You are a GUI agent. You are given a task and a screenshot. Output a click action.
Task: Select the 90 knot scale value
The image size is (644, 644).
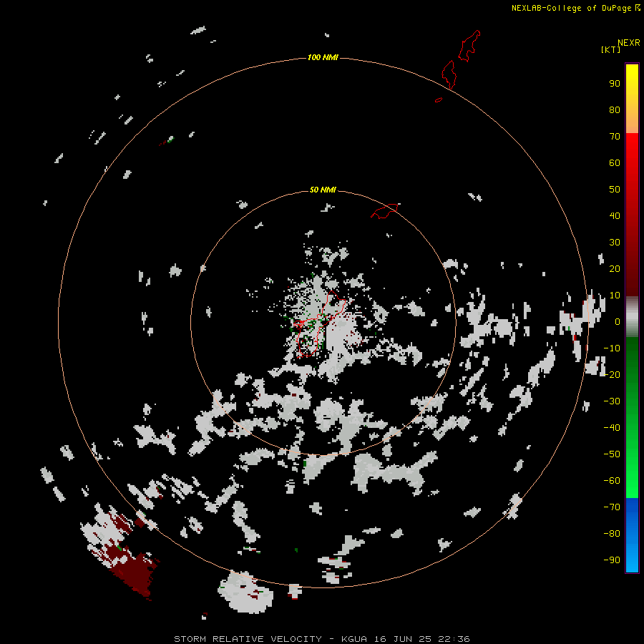click(x=615, y=84)
